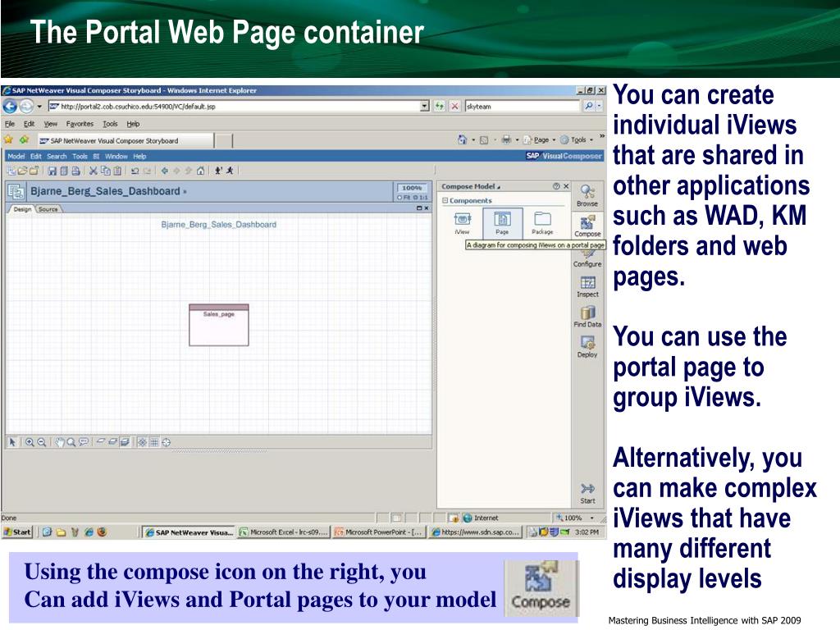Open the Compose Model dropdown arrow

click(499, 187)
